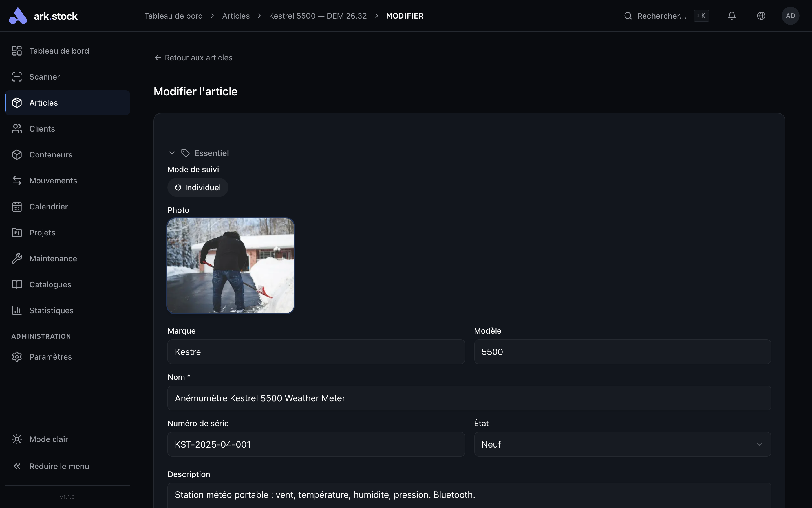Click the search magnifier icon
The image size is (812, 508).
(x=628, y=16)
